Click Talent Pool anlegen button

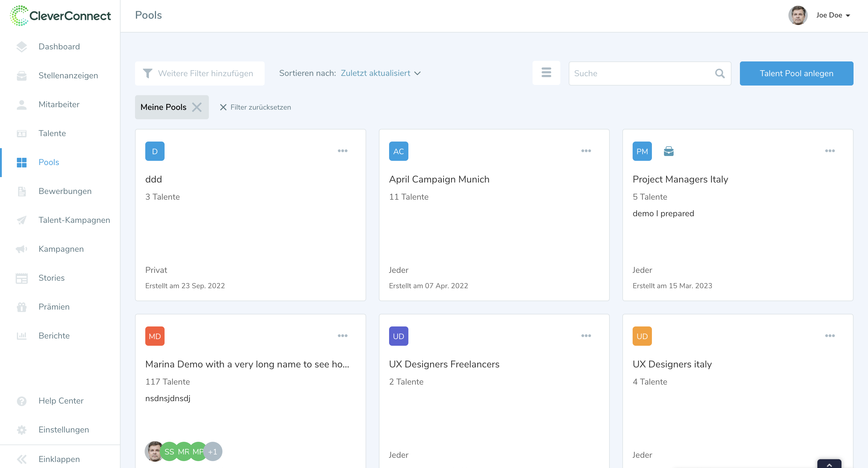796,73
